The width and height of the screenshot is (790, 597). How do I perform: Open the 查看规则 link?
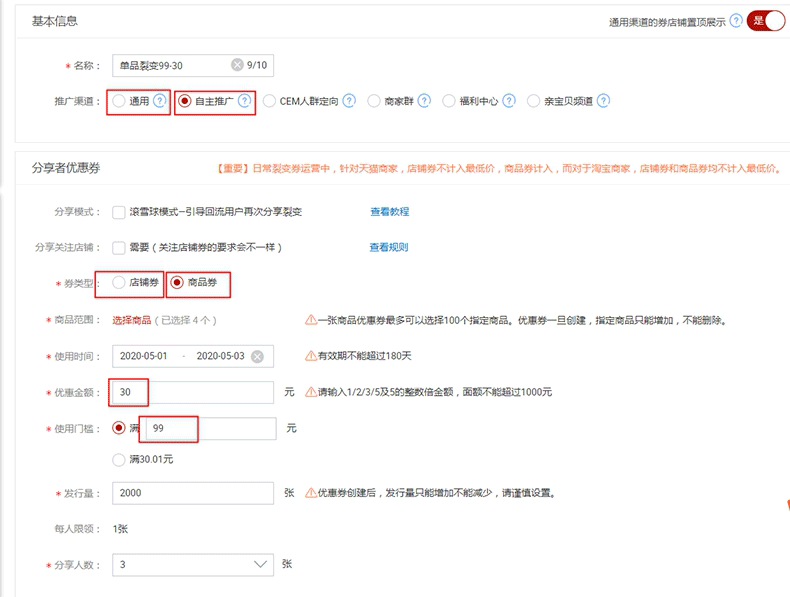pos(388,247)
